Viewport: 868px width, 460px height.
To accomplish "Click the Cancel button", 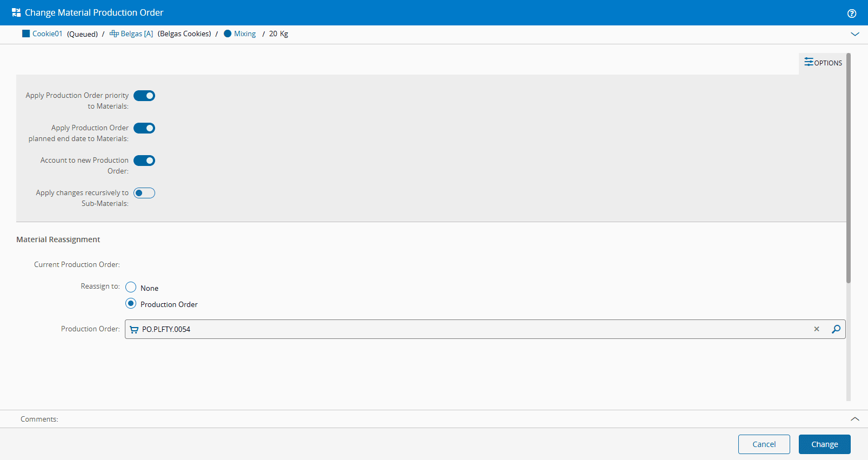I will [764, 444].
